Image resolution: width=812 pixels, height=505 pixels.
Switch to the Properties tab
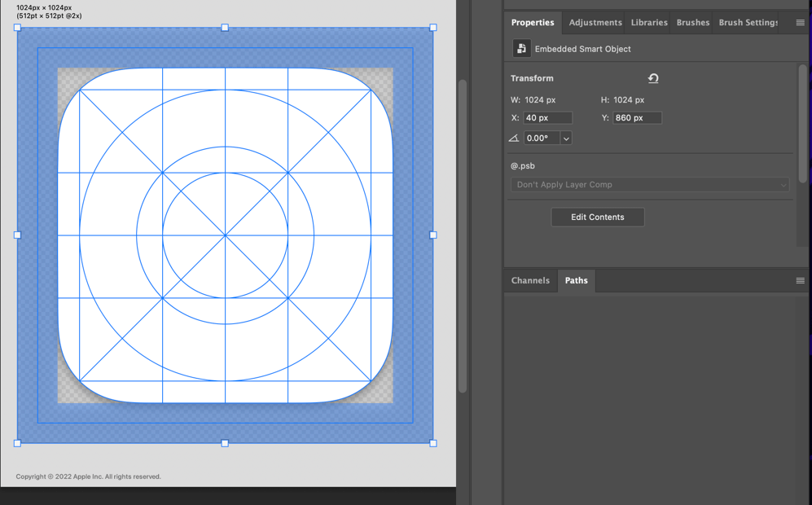pyautogui.click(x=533, y=22)
